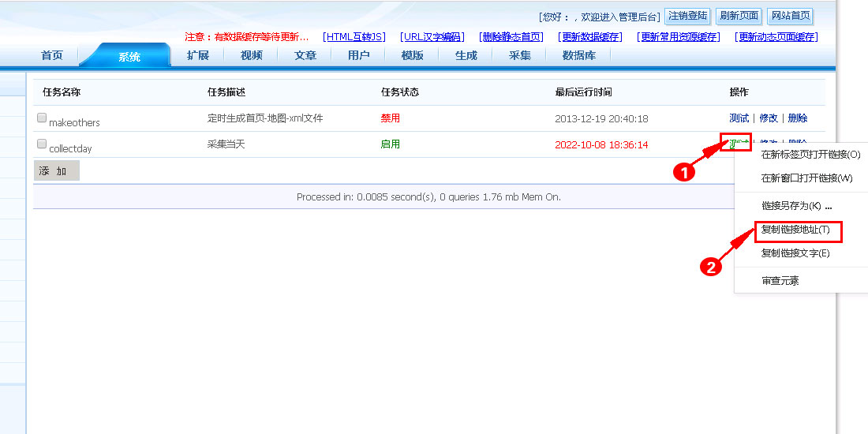Select 在新标签页打开链接(O) menu item
Image resolution: width=868 pixels, height=434 pixels.
click(x=810, y=155)
